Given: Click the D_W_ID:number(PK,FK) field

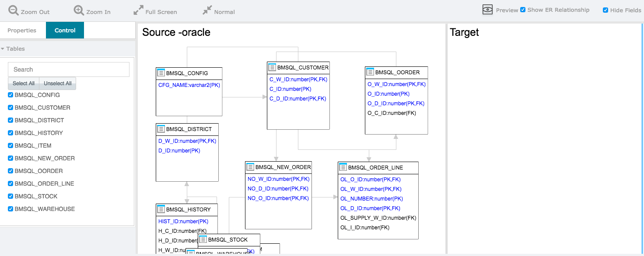Looking at the screenshot, I should coord(187,141).
